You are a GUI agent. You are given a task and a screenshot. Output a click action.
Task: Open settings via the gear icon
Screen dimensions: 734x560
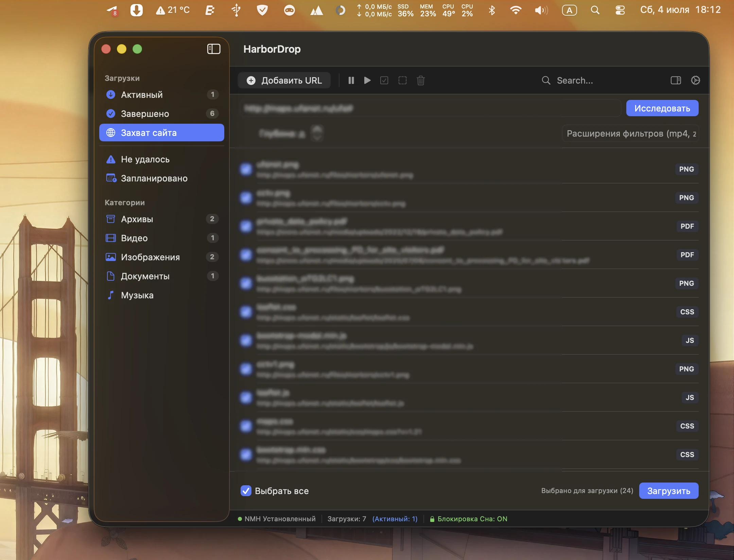[696, 81]
